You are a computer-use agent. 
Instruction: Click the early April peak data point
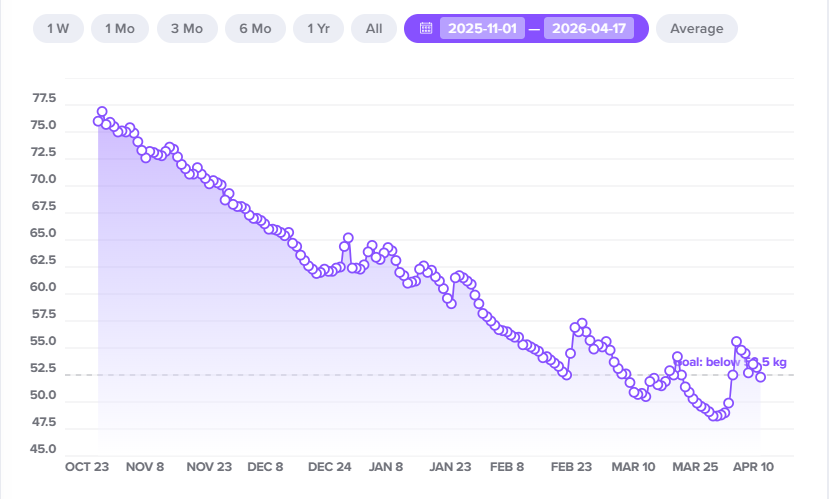coord(737,341)
